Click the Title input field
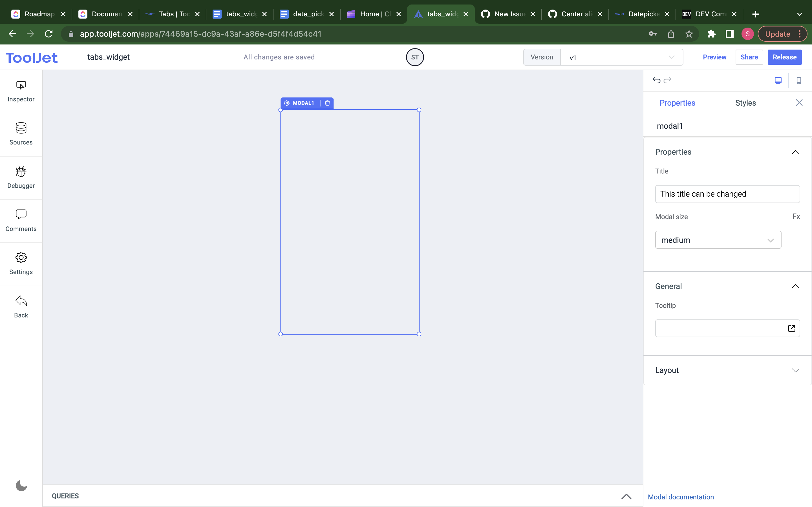This screenshot has height=507, width=812. 727,194
